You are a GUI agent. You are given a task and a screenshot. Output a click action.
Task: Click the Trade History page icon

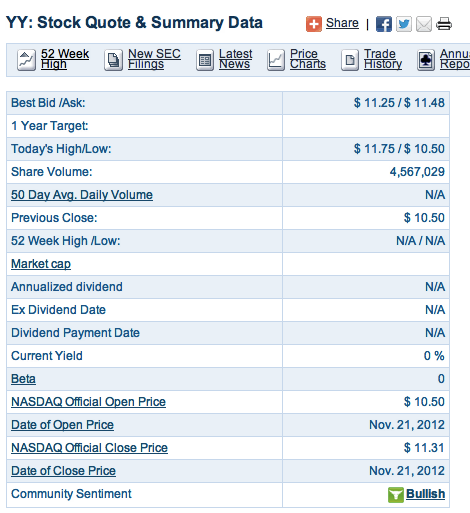point(350,60)
